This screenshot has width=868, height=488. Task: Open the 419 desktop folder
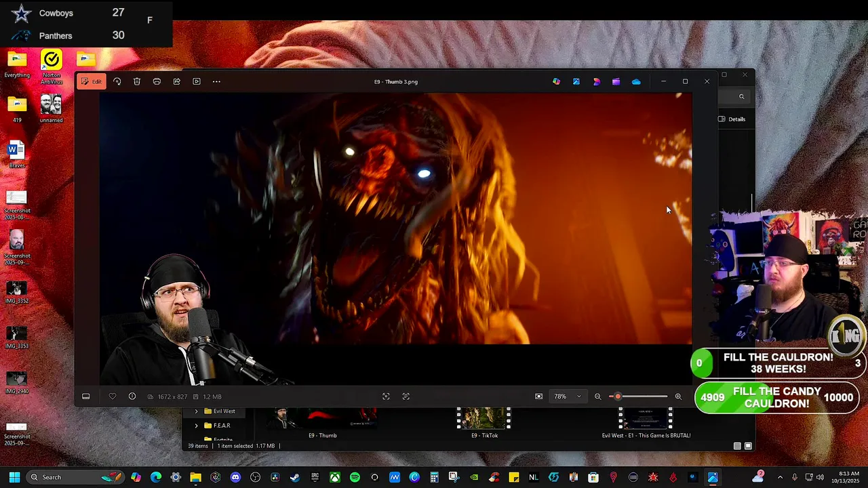[17, 110]
